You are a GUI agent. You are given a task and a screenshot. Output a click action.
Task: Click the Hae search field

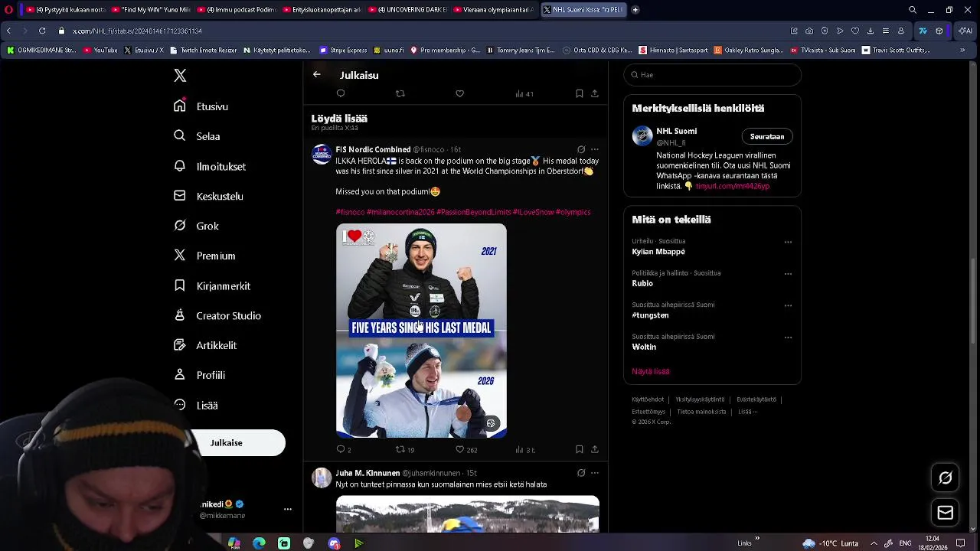coord(712,75)
